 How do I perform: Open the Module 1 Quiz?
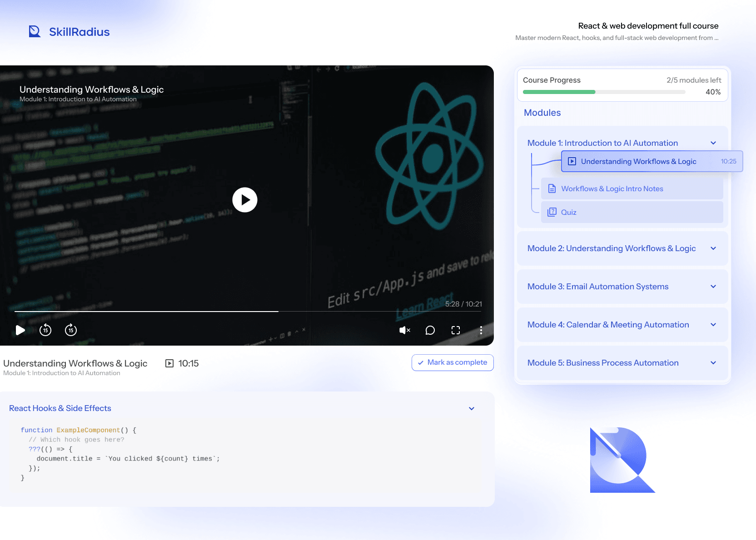click(632, 212)
